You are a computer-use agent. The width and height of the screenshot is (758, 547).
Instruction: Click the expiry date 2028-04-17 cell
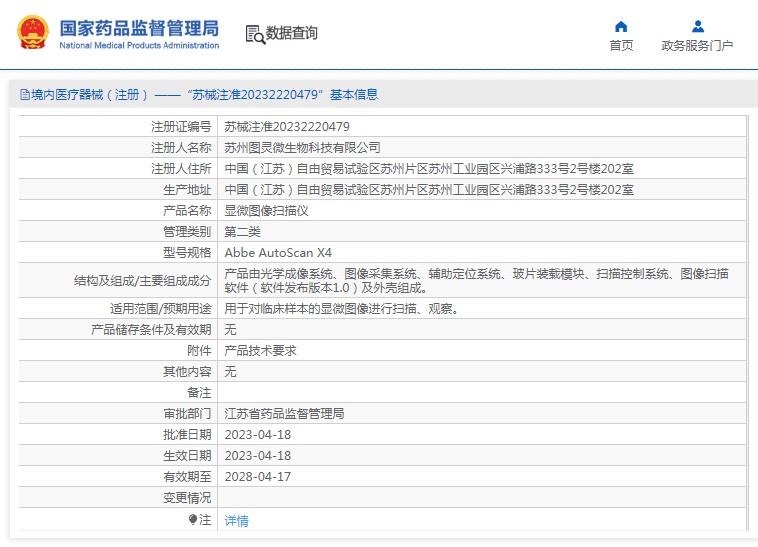pyautogui.click(x=257, y=476)
